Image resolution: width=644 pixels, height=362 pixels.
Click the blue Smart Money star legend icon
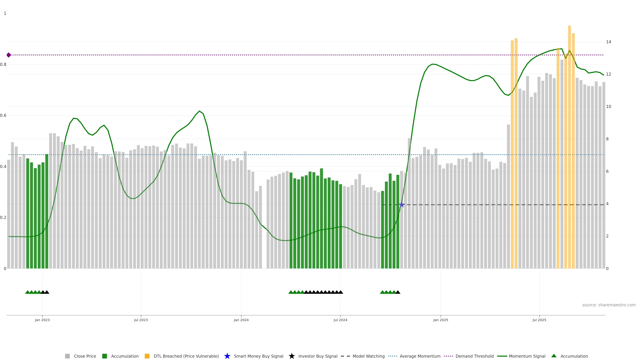227,356
